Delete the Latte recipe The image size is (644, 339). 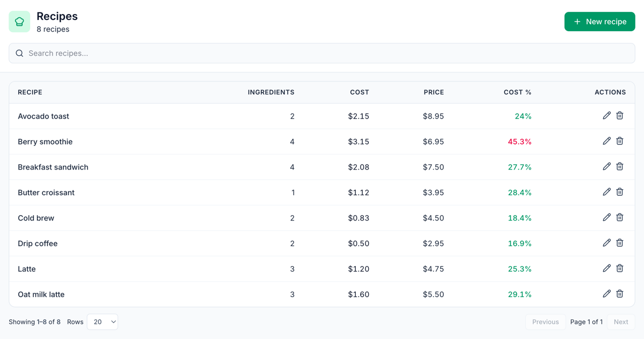click(620, 268)
